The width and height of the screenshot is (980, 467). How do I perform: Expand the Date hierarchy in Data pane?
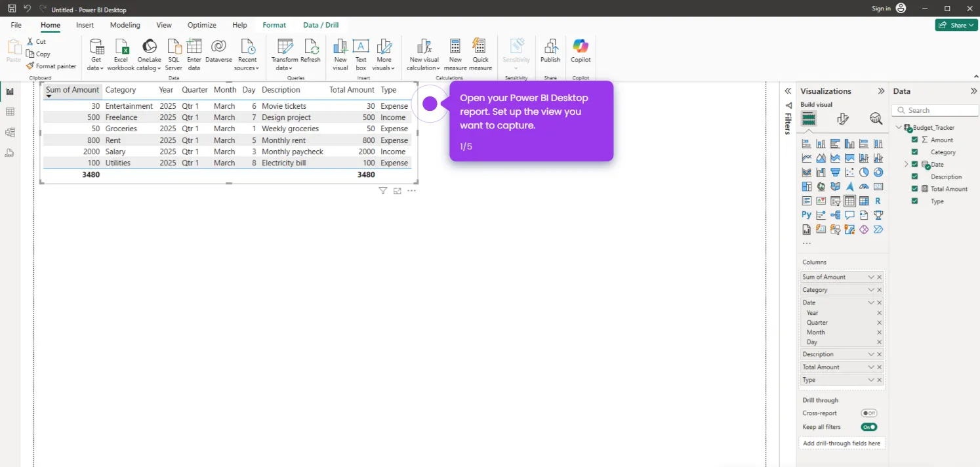[907, 164]
